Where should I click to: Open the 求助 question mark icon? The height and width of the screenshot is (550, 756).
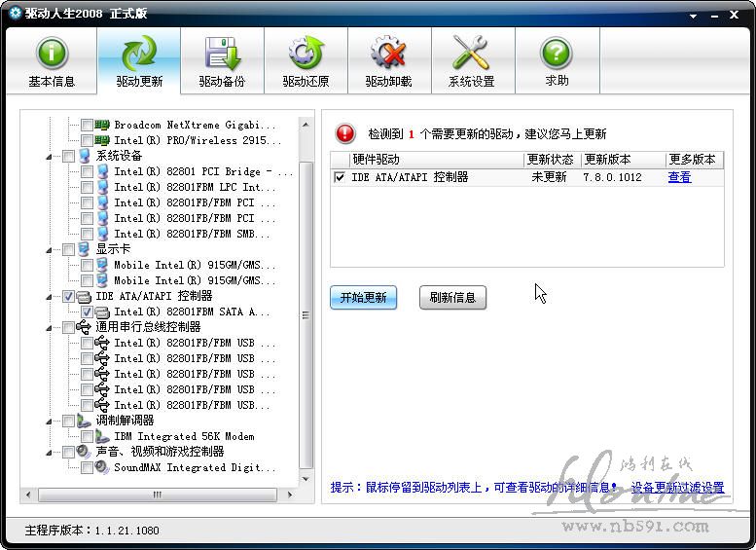(557, 54)
